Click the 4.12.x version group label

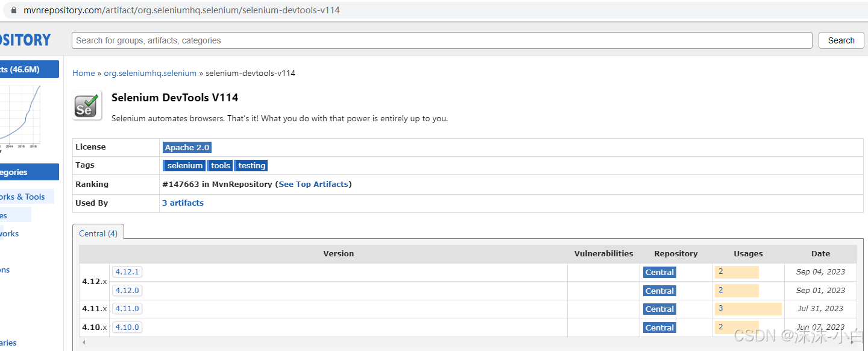(x=95, y=281)
